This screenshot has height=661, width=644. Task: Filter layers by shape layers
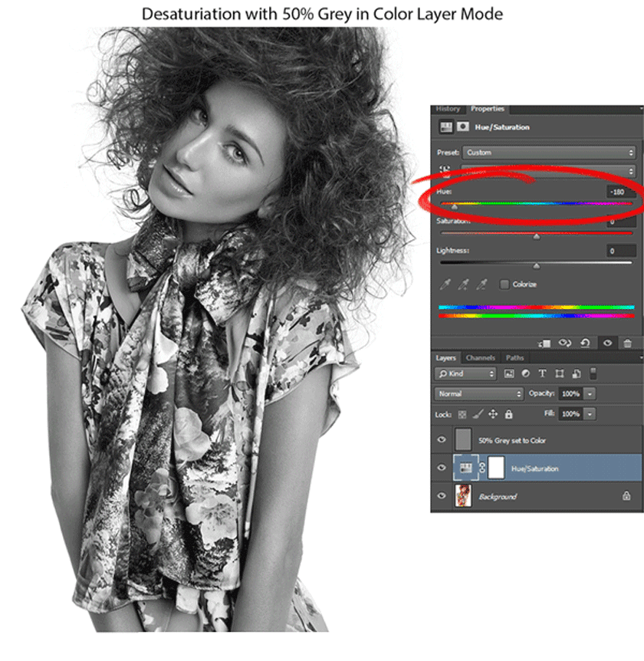tap(560, 373)
